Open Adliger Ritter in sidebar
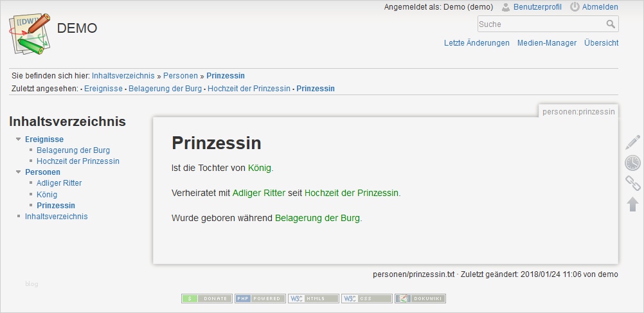The height and width of the screenshot is (313, 644). (59, 183)
